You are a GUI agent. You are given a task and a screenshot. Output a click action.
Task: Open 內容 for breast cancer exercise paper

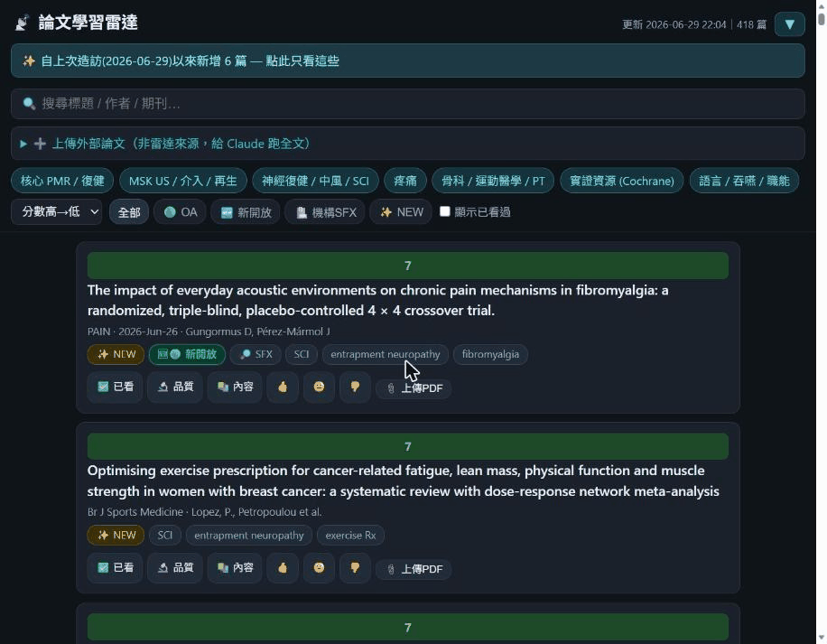pos(236,568)
